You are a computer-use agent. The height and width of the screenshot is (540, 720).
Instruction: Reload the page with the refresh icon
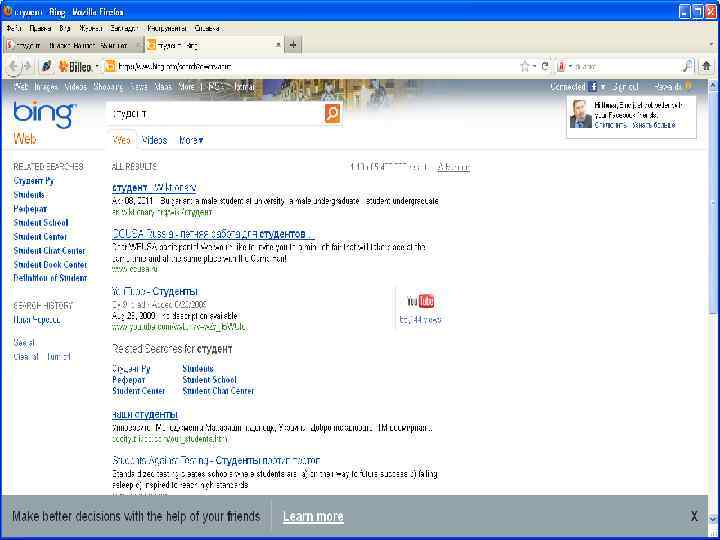pyautogui.click(x=545, y=67)
